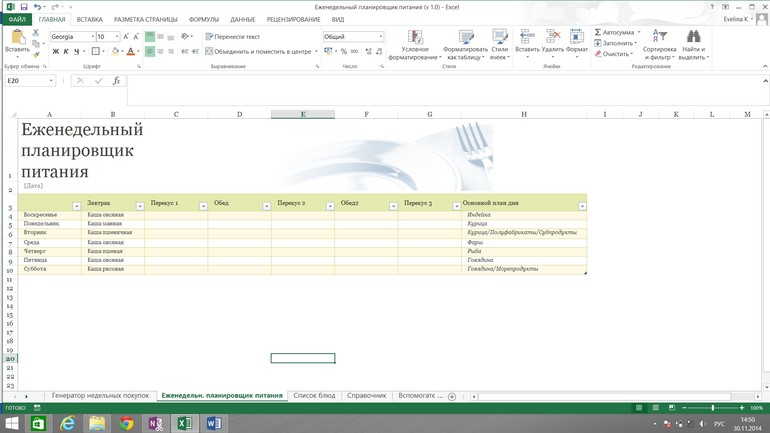
Task: Click the Name Box showing E20
Action: point(25,81)
